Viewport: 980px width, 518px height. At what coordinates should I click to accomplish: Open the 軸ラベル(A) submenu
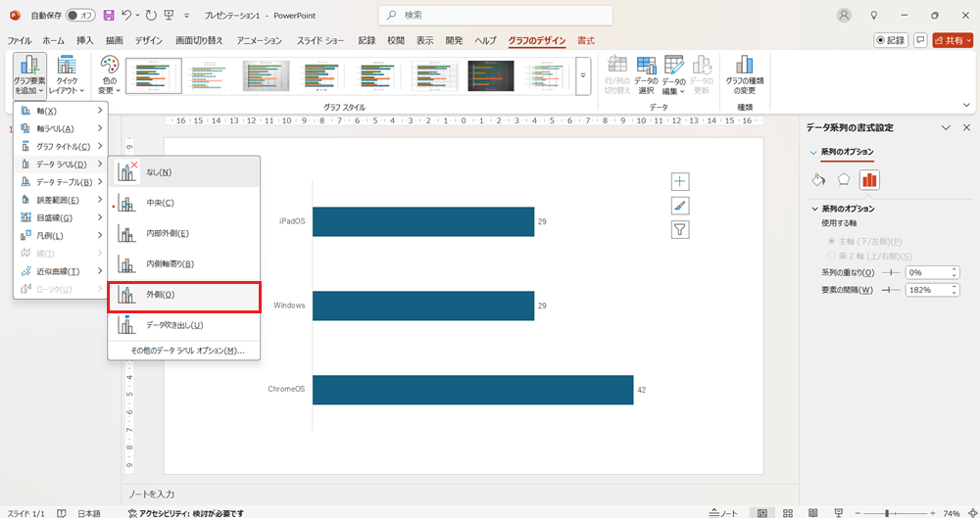61,128
